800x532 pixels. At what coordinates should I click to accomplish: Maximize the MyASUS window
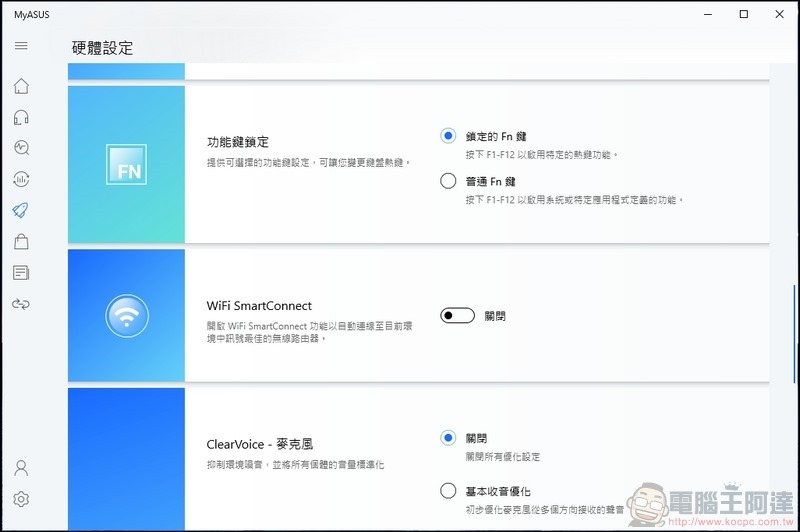[744, 14]
